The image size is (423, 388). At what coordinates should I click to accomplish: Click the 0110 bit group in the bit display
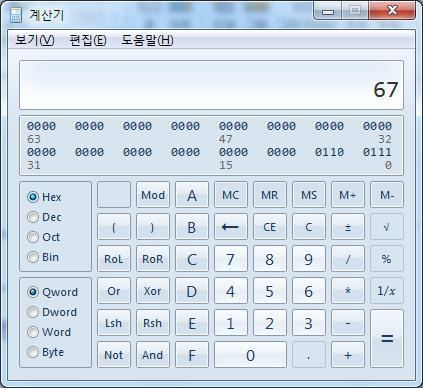pos(329,152)
